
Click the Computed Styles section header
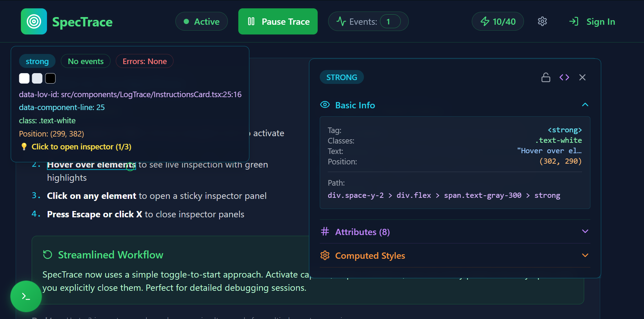pyautogui.click(x=455, y=255)
